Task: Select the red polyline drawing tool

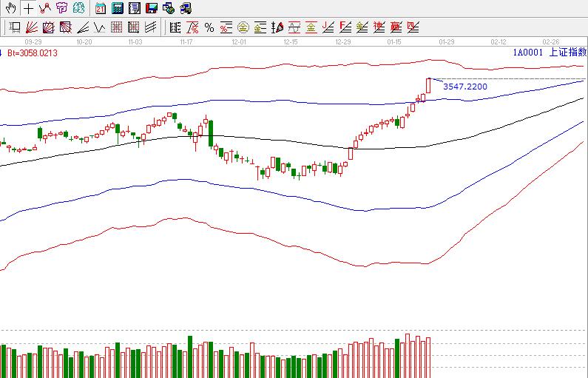Action: [x=44, y=9]
